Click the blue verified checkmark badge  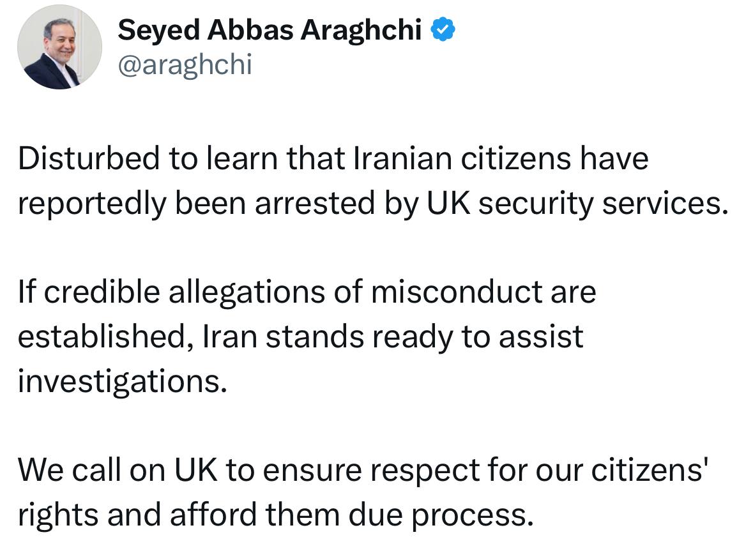point(443,29)
